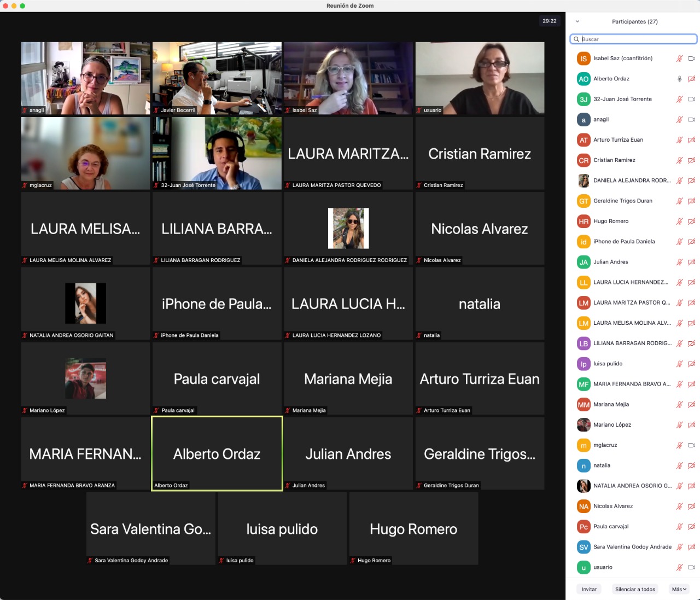Click Silenciar a todos button
The width and height of the screenshot is (700, 600).
(635, 589)
